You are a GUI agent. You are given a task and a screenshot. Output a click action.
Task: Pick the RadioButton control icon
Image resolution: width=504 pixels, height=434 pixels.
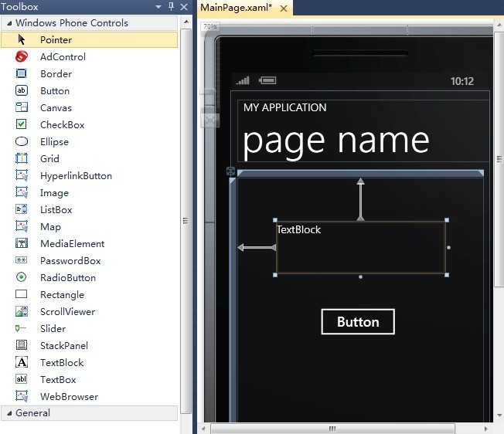tap(21, 277)
